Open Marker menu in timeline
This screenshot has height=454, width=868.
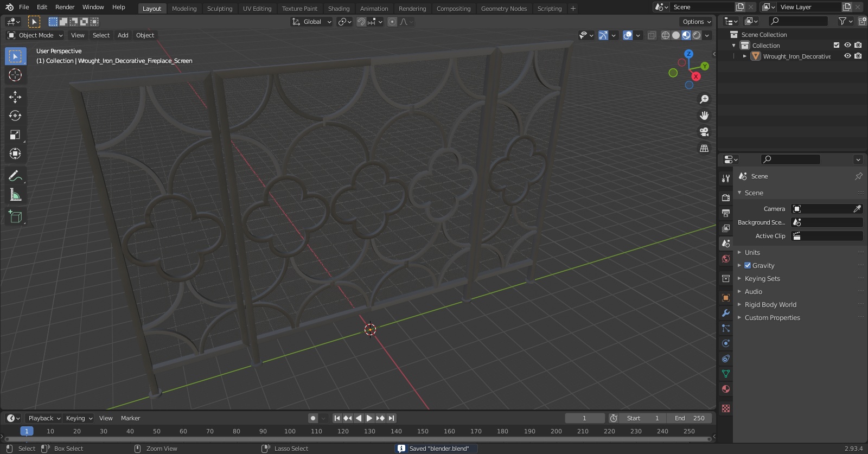click(130, 418)
